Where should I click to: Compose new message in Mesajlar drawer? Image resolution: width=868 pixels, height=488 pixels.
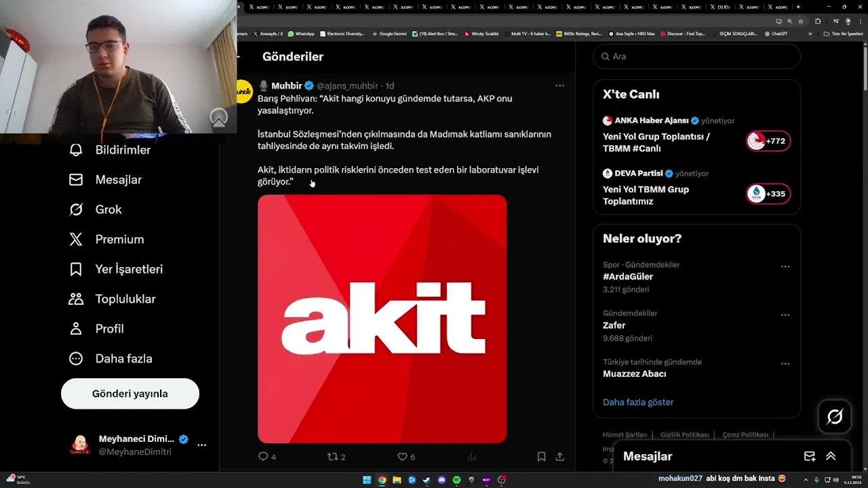click(810, 456)
